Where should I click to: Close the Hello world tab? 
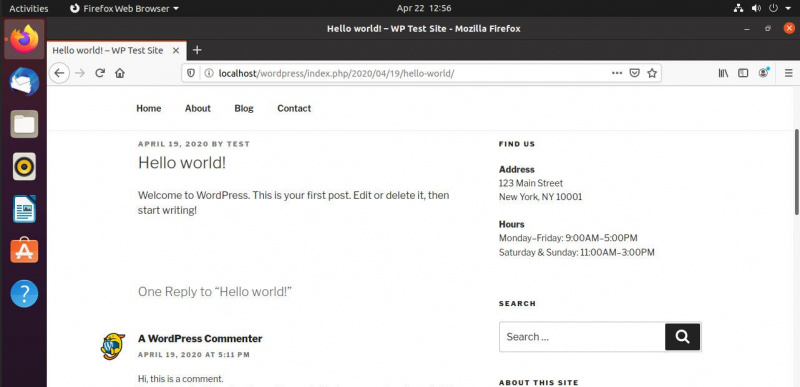[x=176, y=50]
